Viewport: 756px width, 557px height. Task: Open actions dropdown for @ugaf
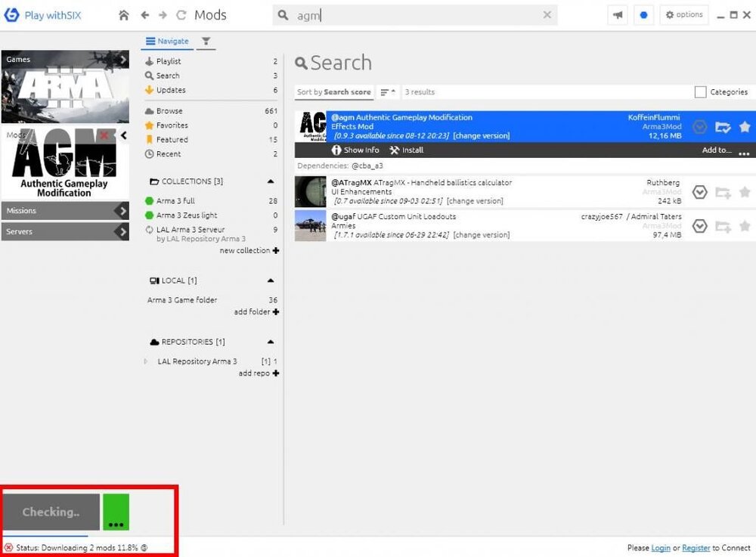coord(699,226)
